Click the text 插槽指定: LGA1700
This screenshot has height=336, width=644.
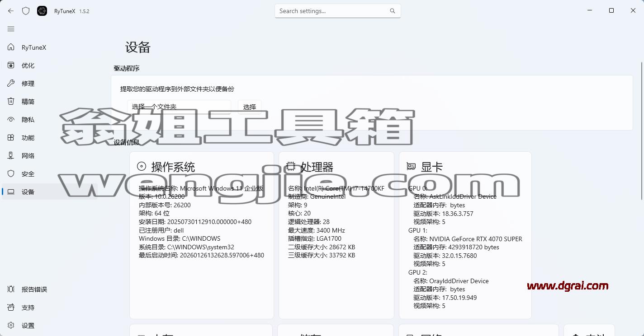pos(315,238)
